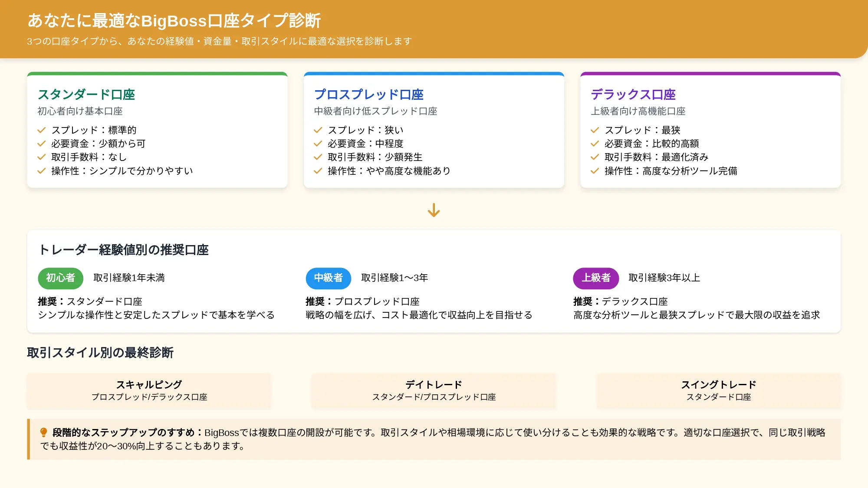Viewport: 868px width, 488px height.
Task: Open the スイングトレード style card
Action: (x=719, y=390)
